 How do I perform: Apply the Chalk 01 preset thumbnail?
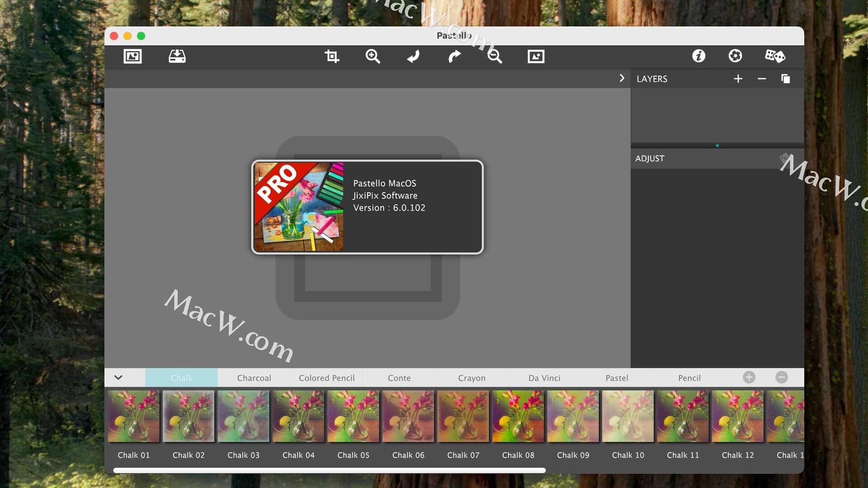click(x=133, y=416)
